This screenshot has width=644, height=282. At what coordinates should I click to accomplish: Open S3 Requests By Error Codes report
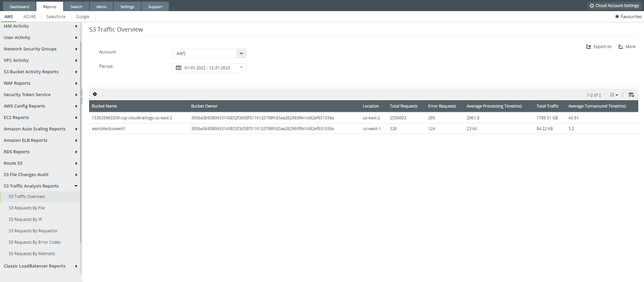(35, 242)
